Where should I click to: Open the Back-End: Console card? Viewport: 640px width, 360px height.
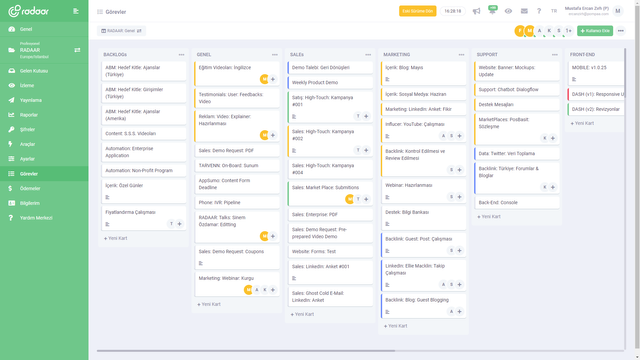pos(517,202)
